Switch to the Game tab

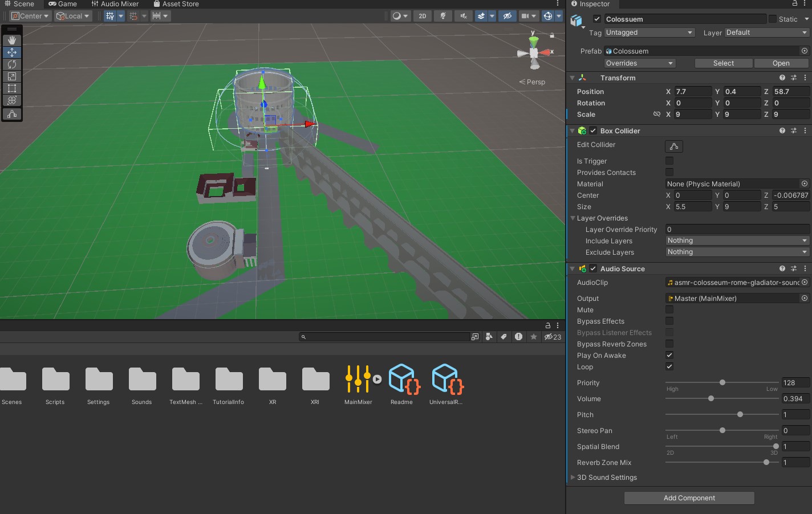63,4
